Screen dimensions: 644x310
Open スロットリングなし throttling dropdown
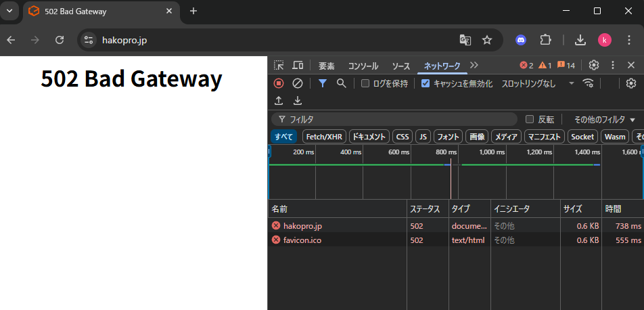point(537,84)
